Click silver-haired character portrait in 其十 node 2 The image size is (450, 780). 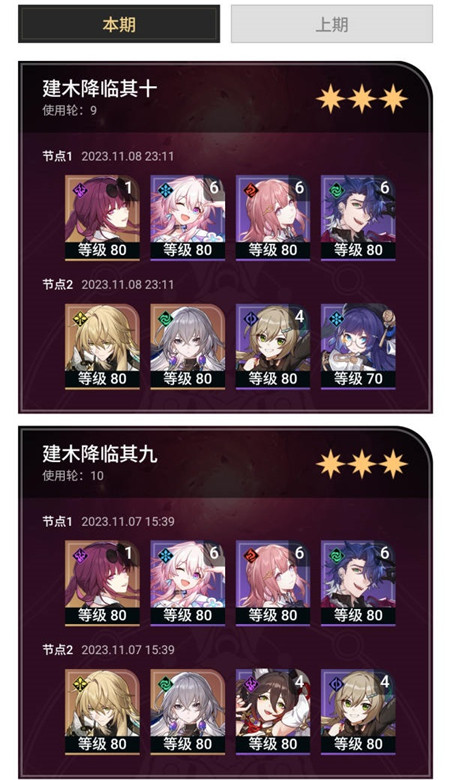click(187, 346)
